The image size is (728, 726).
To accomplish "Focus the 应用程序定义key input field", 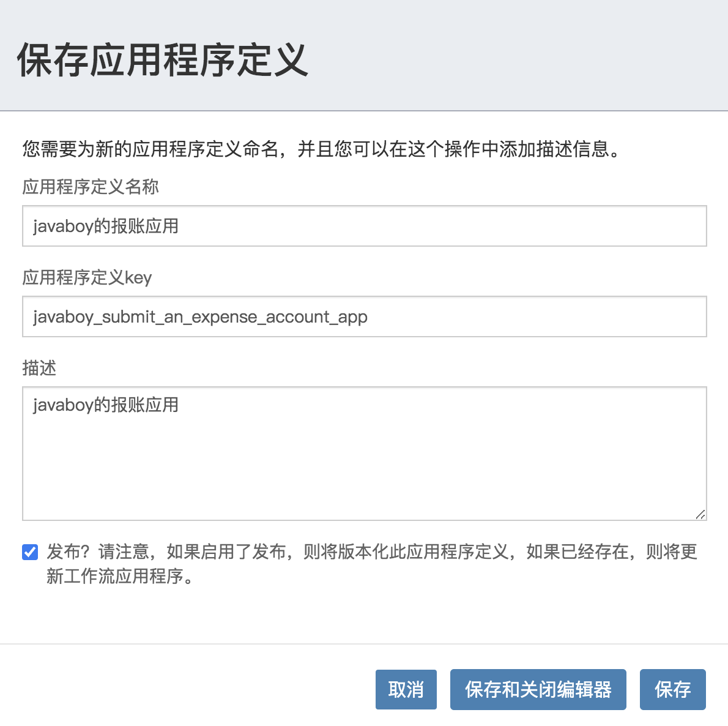I will pyautogui.click(x=365, y=316).
